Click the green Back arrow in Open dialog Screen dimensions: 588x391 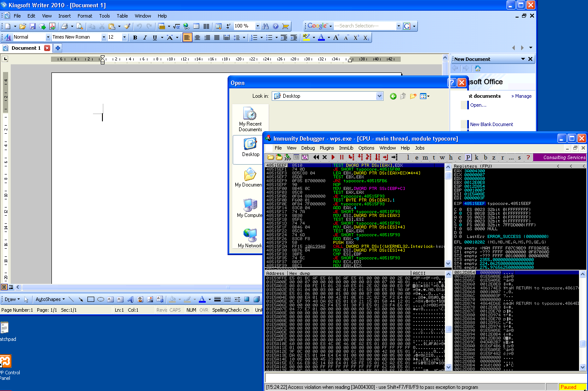[393, 96]
